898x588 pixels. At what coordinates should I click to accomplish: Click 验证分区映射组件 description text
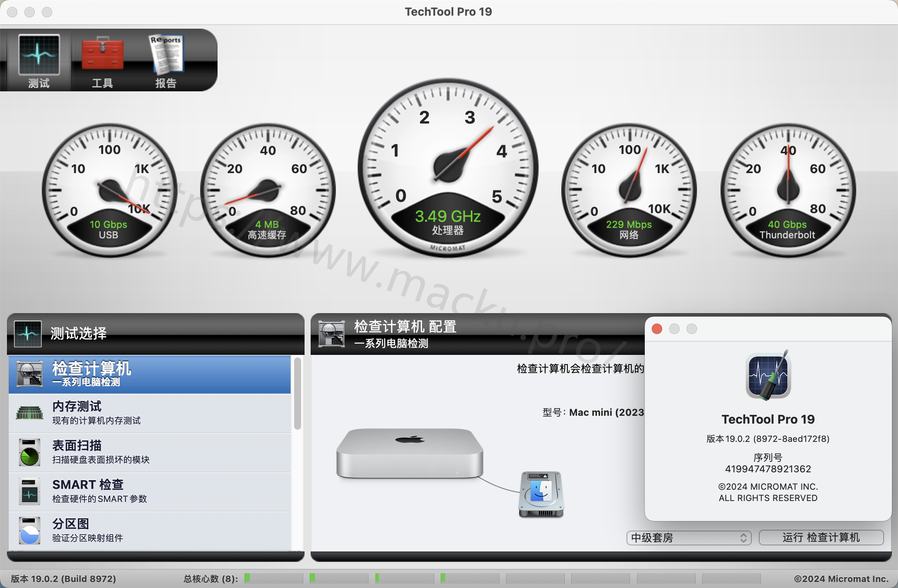tap(87, 538)
